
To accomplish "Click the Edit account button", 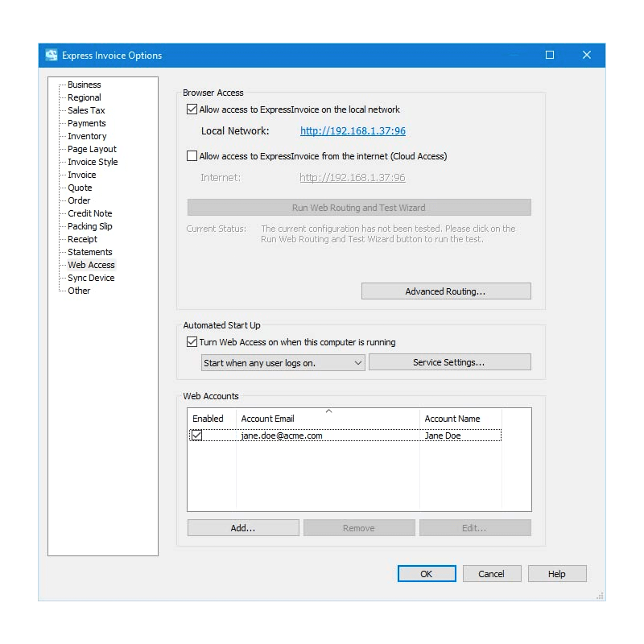I will coord(475,528).
